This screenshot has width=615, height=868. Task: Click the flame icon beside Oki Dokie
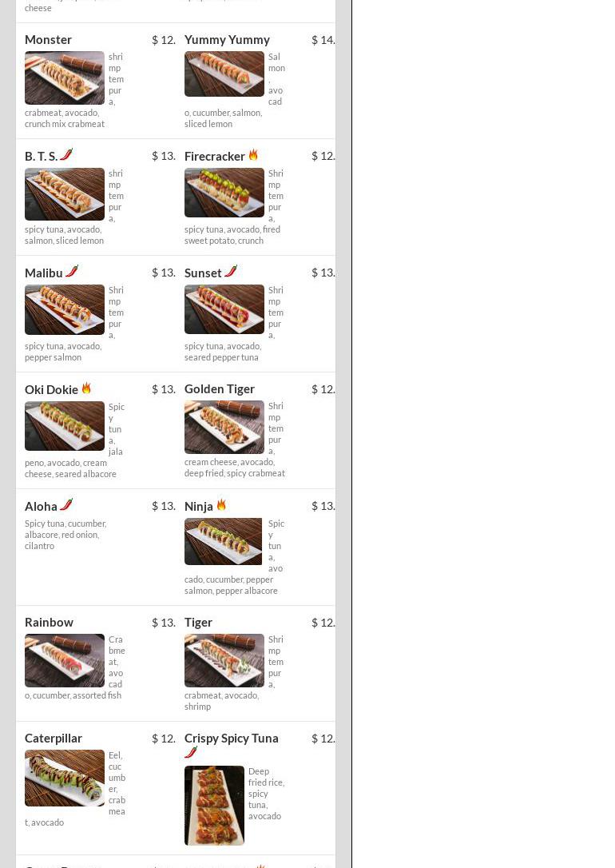[x=86, y=388]
